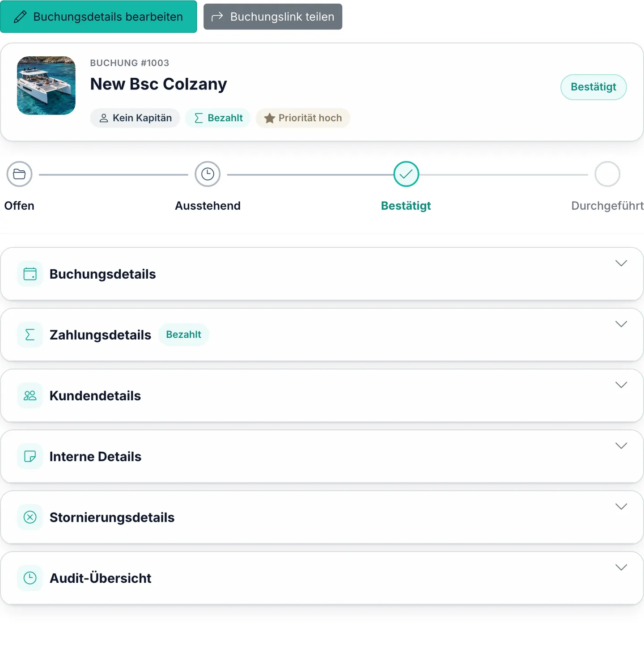The width and height of the screenshot is (644, 670).
Task: Click the booking title New Bsc Colzany
Action: click(158, 84)
